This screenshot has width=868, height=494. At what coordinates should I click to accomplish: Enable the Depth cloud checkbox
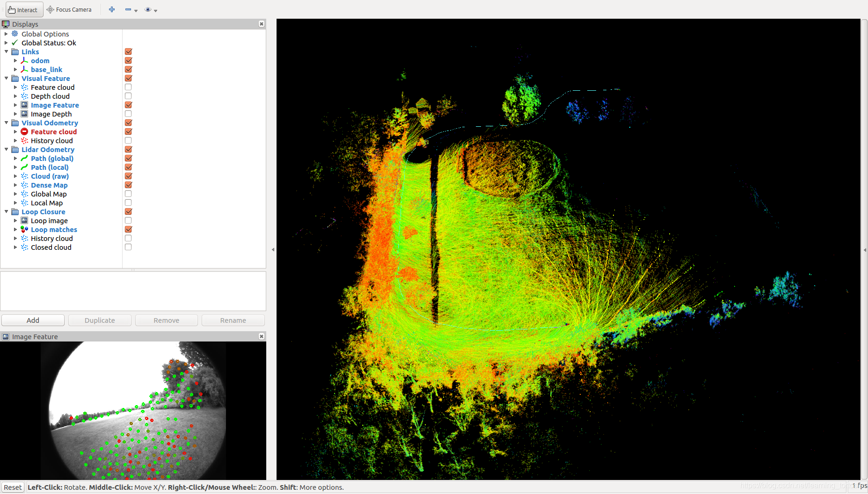click(128, 96)
